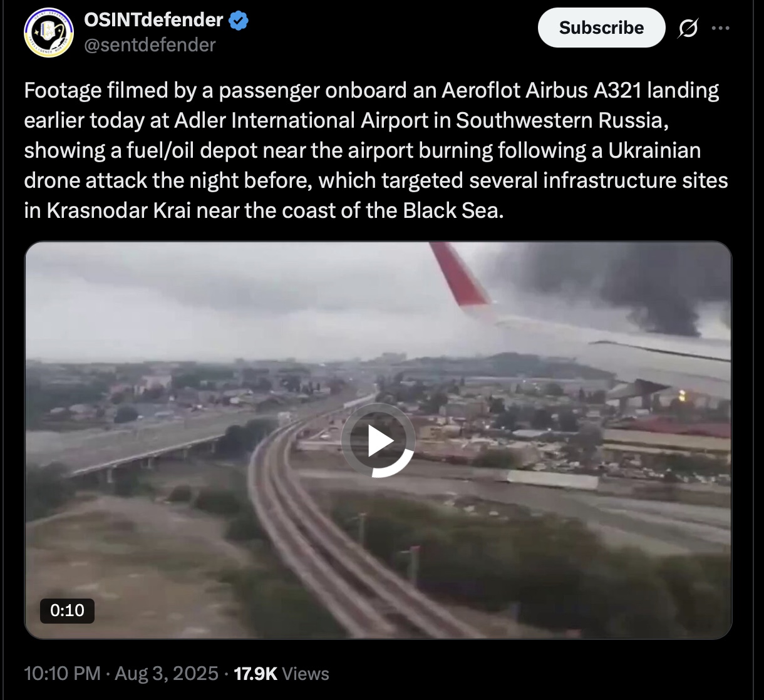
Task: Open the video thumbnail of landing footage
Action: [x=378, y=440]
